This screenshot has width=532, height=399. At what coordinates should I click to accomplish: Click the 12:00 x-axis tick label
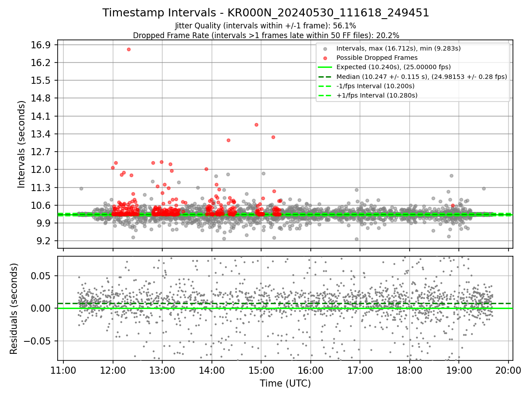[113, 370]
